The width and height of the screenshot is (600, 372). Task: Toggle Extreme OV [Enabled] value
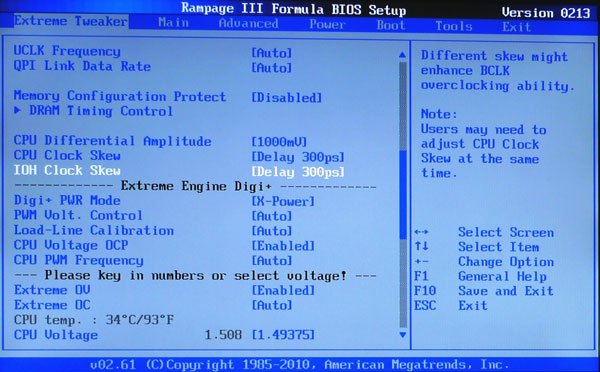point(283,290)
